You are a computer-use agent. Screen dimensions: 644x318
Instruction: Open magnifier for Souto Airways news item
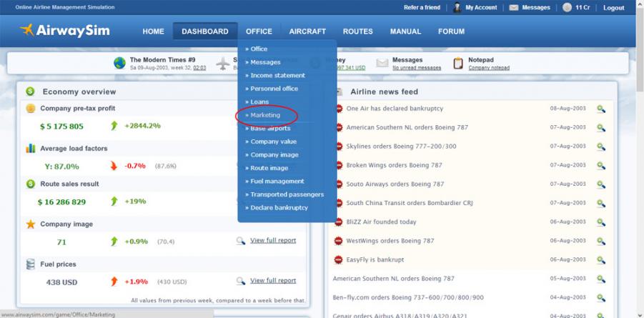click(x=601, y=184)
